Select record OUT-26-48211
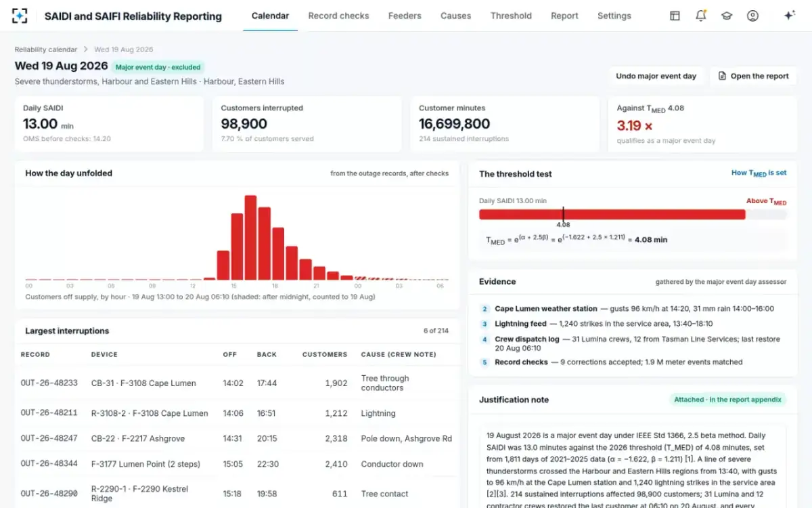The height and width of the screenshot is (508, 812). 49,413
